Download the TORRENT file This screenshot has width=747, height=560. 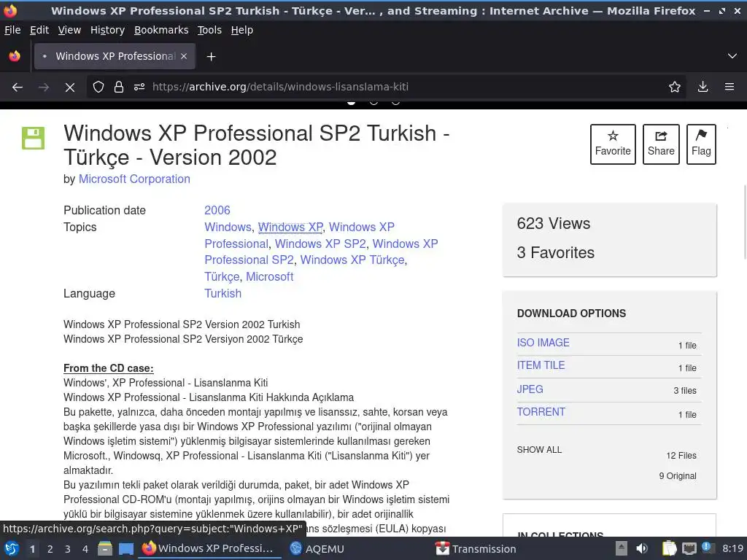pyautogui.click(x=541, y=412)
